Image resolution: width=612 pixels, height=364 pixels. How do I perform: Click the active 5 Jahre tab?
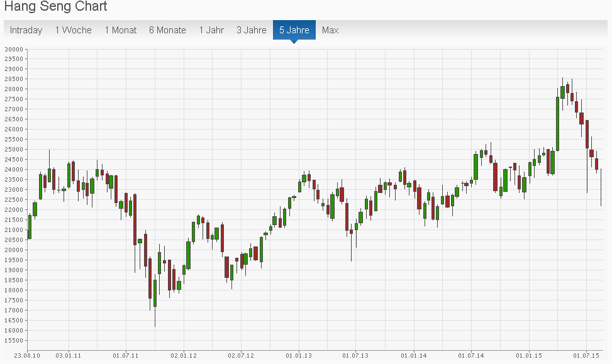pyautogui.click(x=294, y=30)
